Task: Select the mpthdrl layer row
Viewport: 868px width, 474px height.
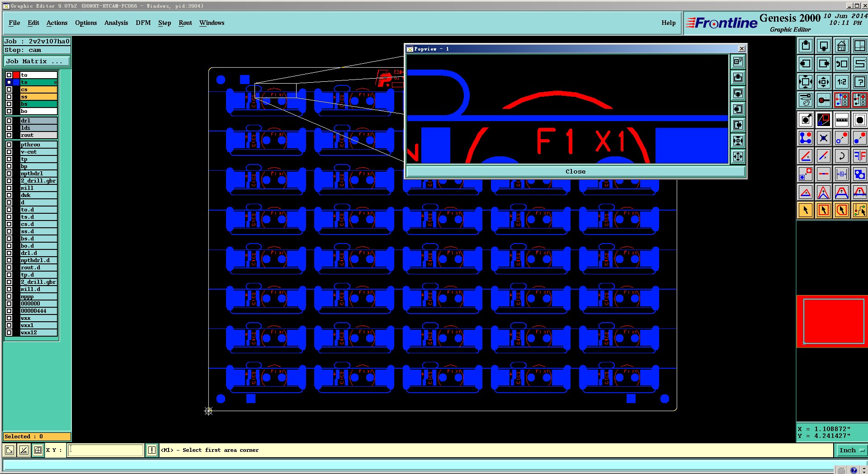Action: [39, 174]
